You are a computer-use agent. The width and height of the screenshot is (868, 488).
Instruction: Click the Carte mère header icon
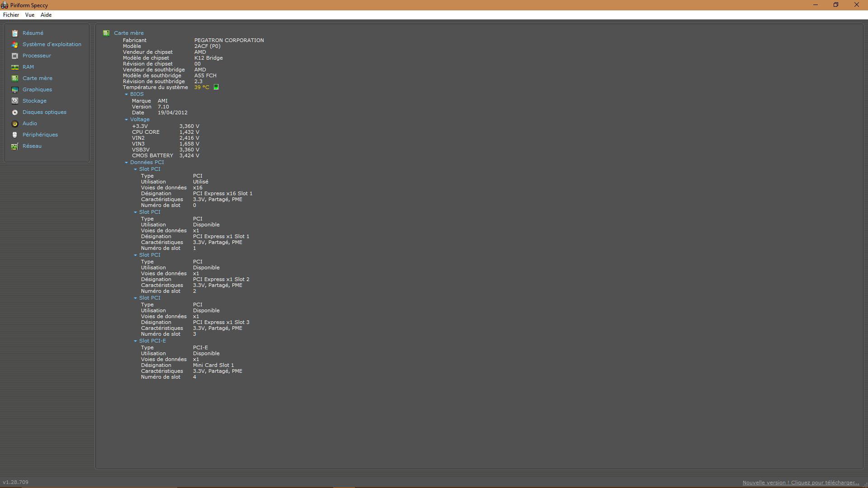point(106,33)
